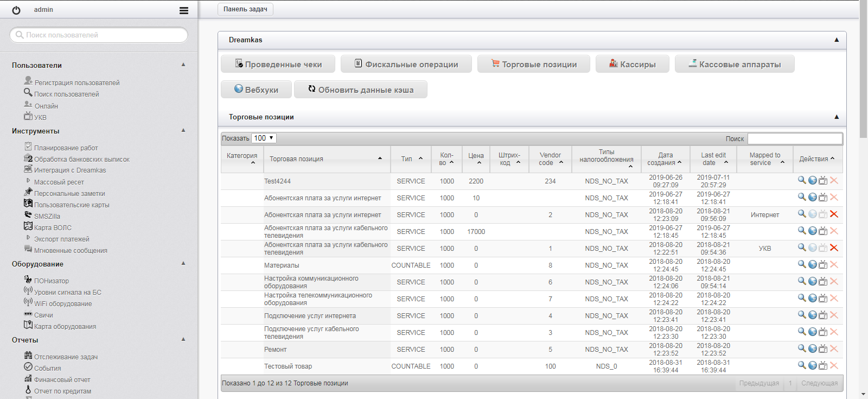This screenshot has height=399, width=868.
Task: Click red X in the УКВ mapped row
Action: coord(834,248)
